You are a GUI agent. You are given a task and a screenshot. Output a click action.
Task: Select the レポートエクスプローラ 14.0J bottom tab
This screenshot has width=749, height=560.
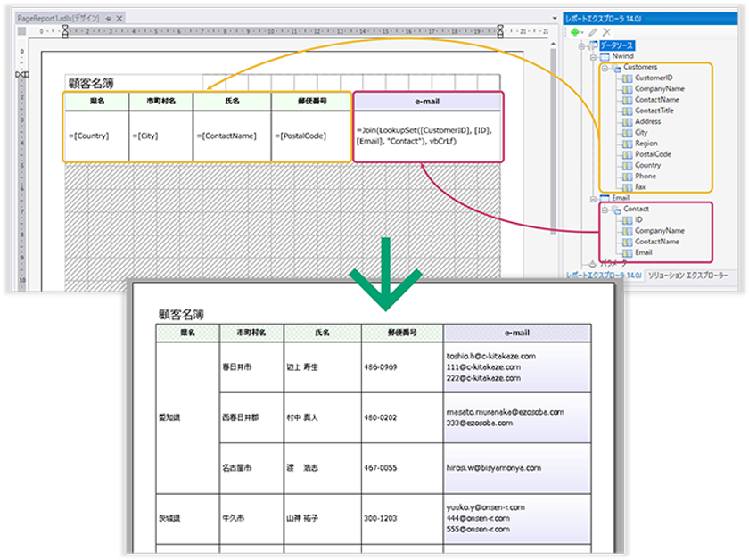[604, 276]
